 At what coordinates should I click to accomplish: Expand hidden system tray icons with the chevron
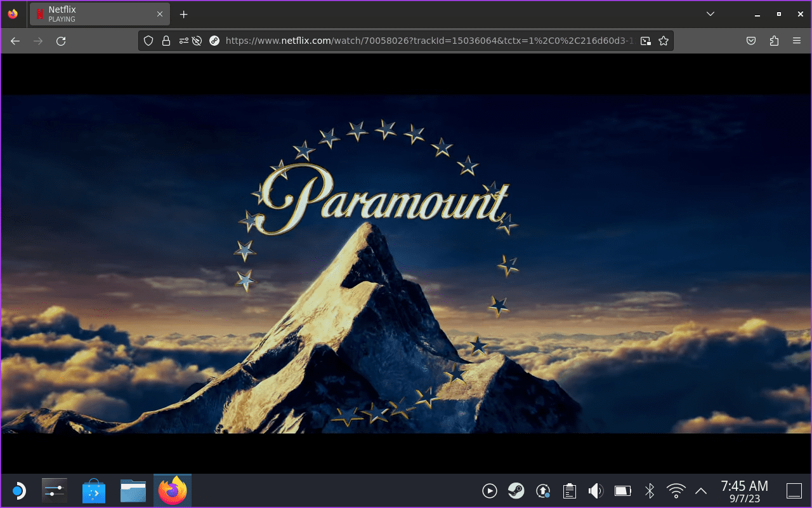[700, 490]
